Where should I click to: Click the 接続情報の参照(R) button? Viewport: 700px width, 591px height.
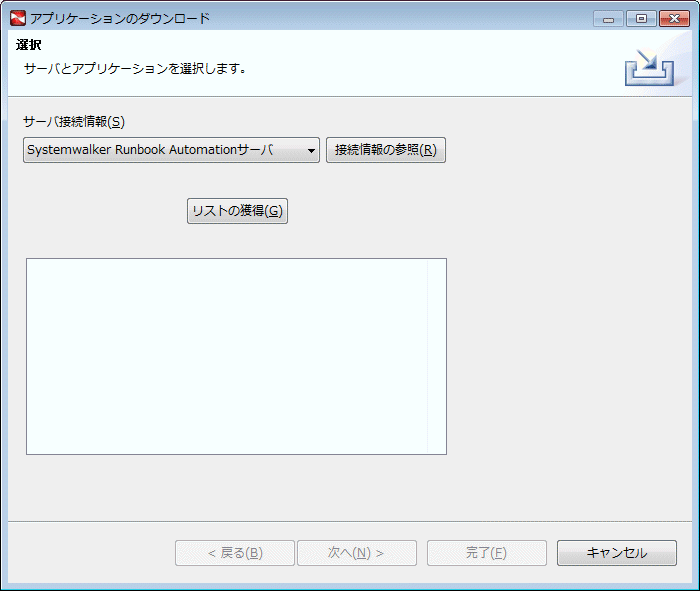pos(386,150)
